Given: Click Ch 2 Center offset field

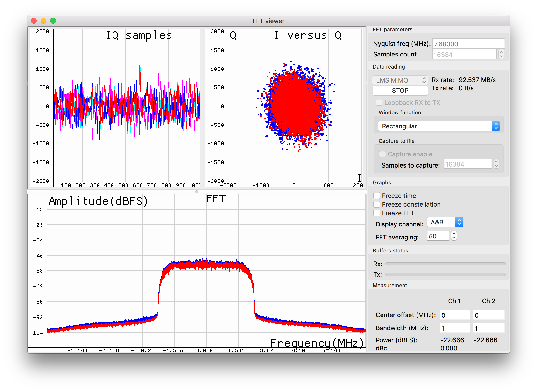Looking at the screenshot, I should click(x=489, y=315).
